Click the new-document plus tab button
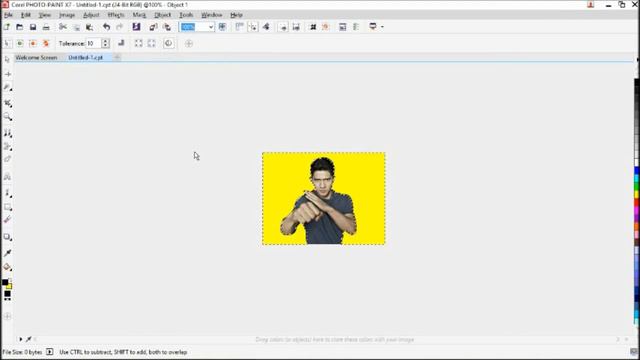640x360 pixels. pyautogui.click(x=117, y=58)
